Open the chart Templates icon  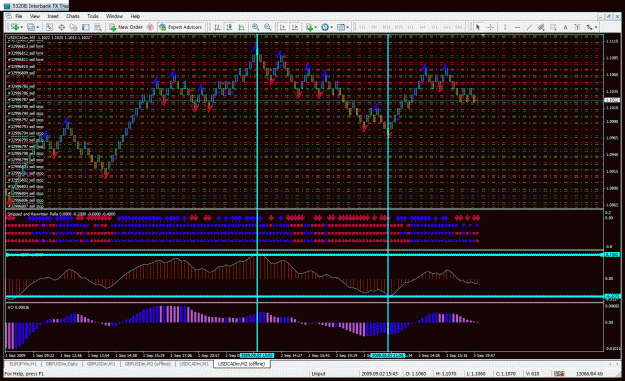pyautogui.click(x=340, y=27)
